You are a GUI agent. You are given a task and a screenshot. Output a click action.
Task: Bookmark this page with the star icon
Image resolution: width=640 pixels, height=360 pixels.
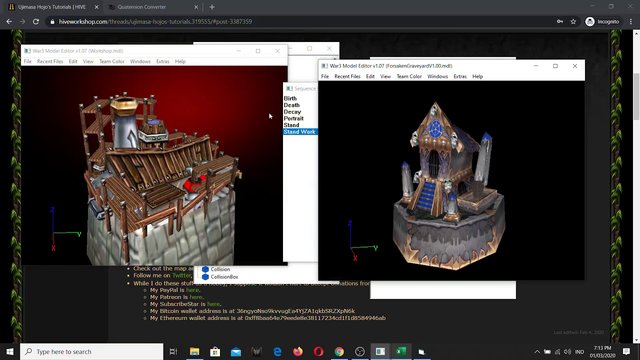[x=573, y=22]
